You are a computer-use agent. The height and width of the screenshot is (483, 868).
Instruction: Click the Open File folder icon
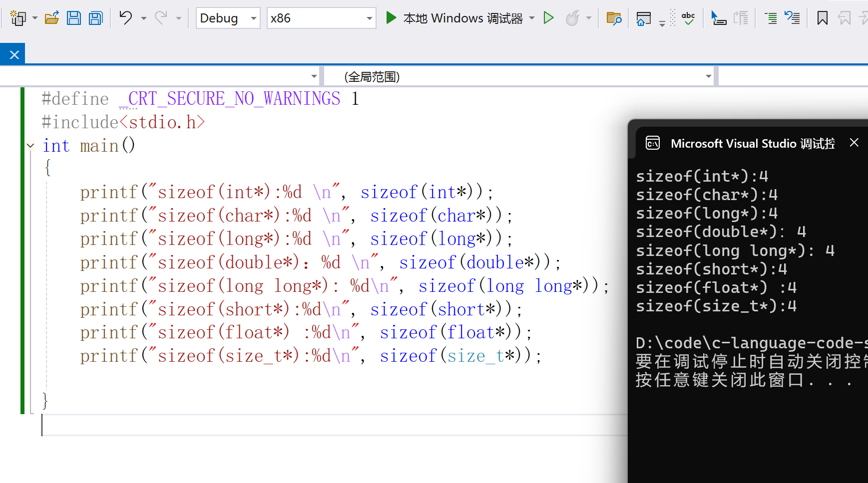[51, 18]
